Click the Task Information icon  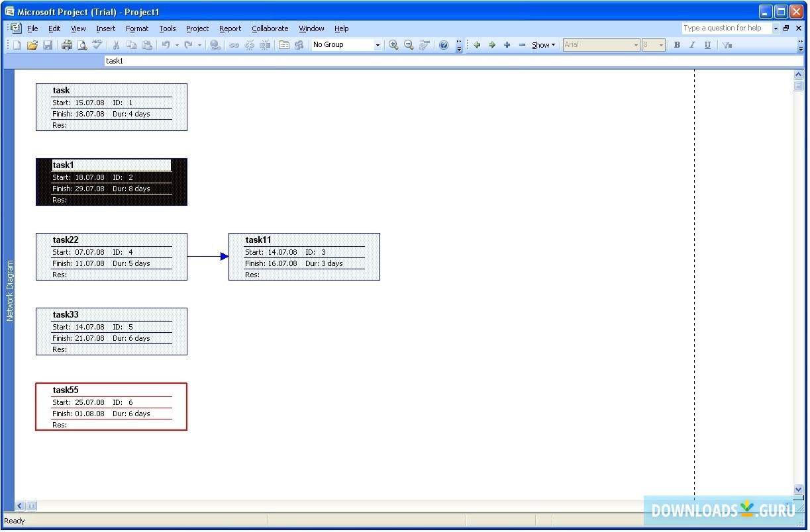tap(284, 45)
